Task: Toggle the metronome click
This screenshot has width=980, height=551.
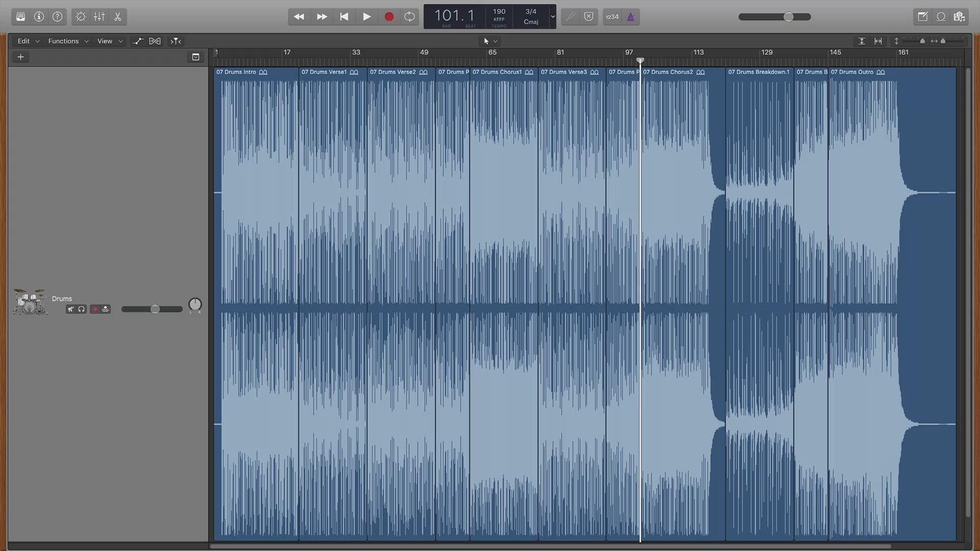Action: click(x=631, y=17)
